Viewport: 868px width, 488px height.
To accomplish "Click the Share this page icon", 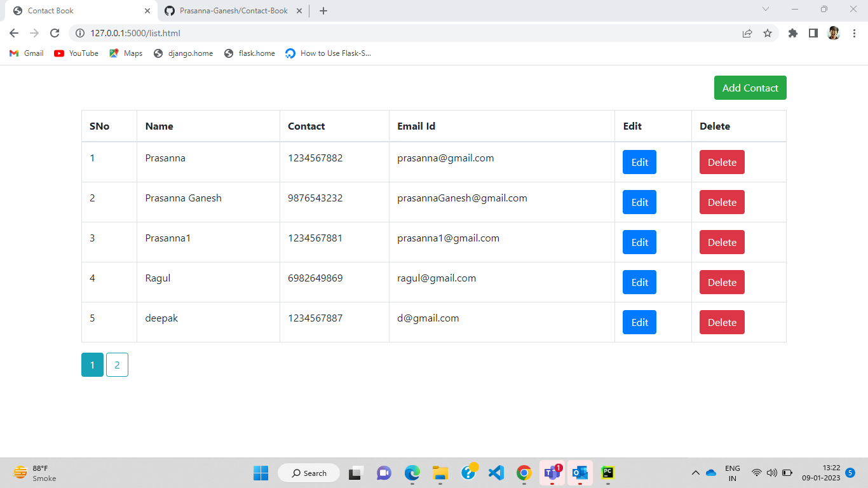I will (x=747, y=33).
